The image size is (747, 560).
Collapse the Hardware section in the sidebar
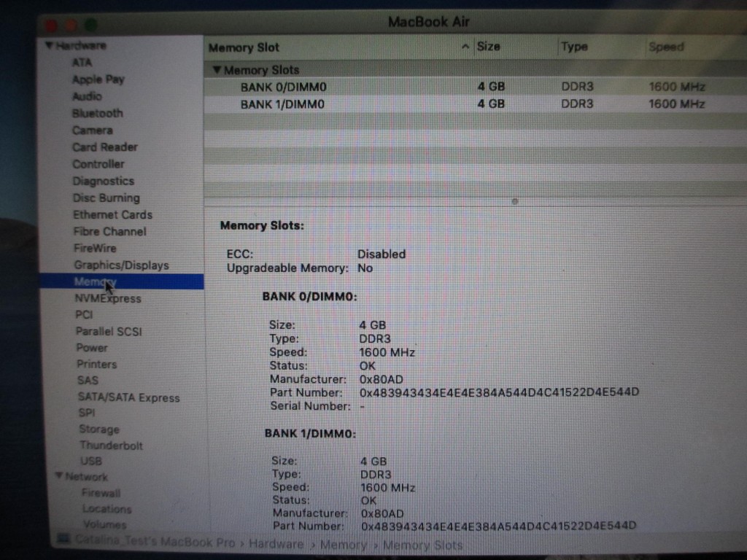[49, 46]
